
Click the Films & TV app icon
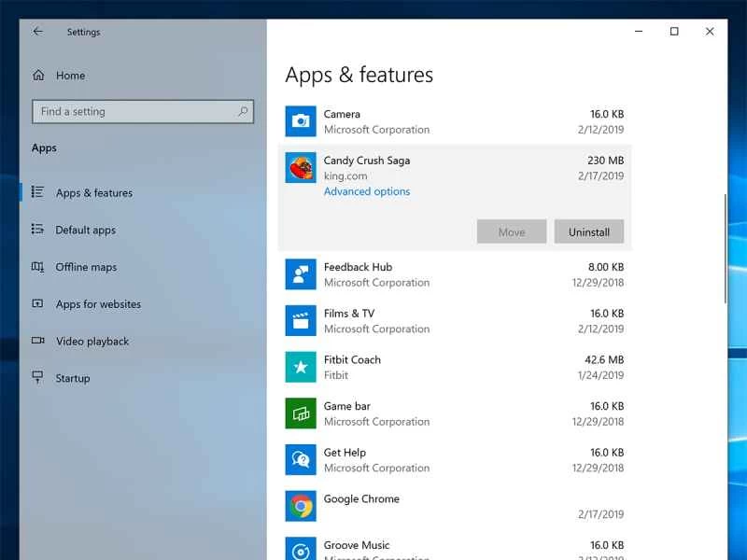pyautogui.click(x=300, y=320)
